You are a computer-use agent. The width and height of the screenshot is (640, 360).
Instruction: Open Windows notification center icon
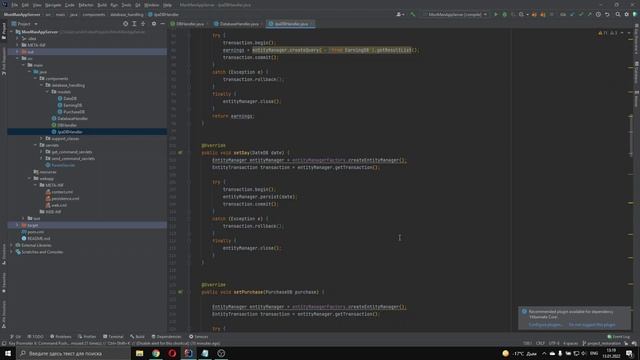coord(629,353)
